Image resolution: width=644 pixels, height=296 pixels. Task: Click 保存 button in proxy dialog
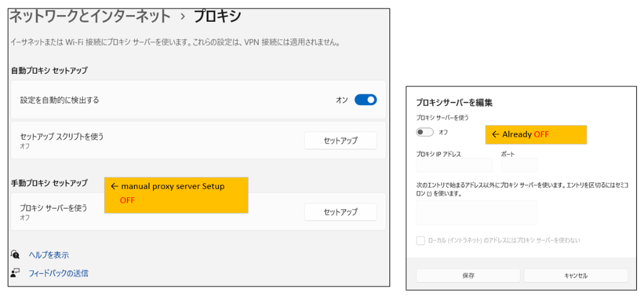click(x=468, y=275)
